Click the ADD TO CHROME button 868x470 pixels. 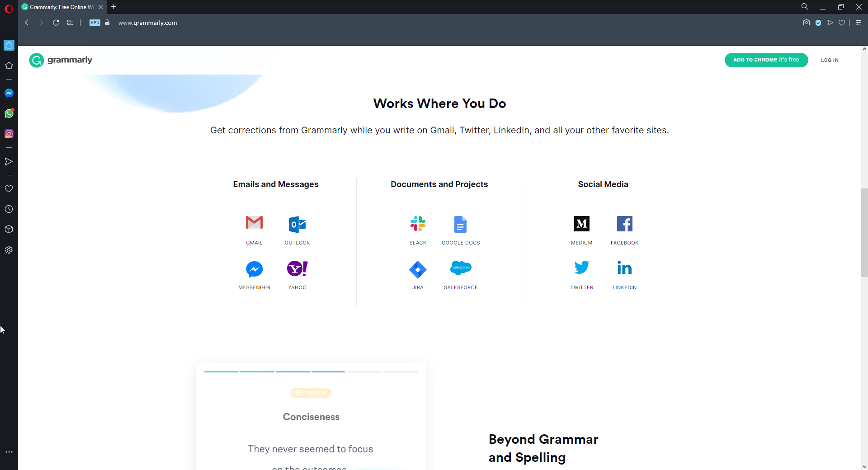tap(766, 60)
